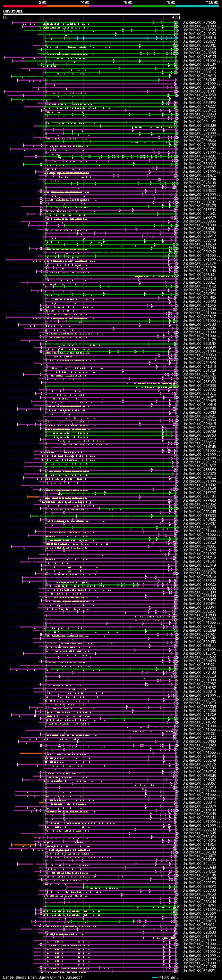
Task: Select the UniRef100_Q4A263 label
Action: coord(199,34)
